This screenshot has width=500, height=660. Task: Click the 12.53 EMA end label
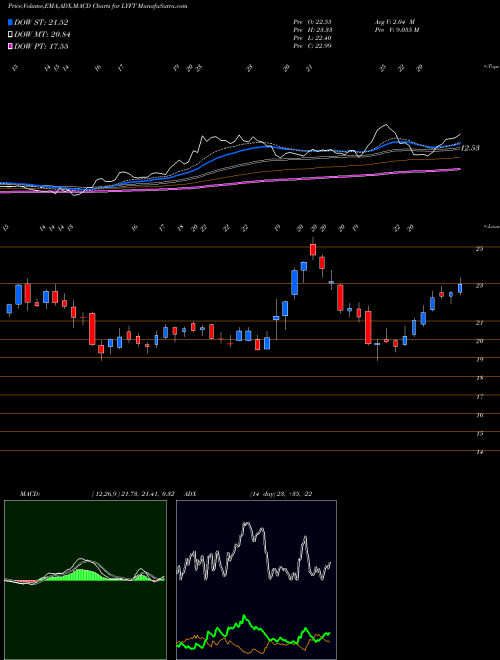point(470,148)
